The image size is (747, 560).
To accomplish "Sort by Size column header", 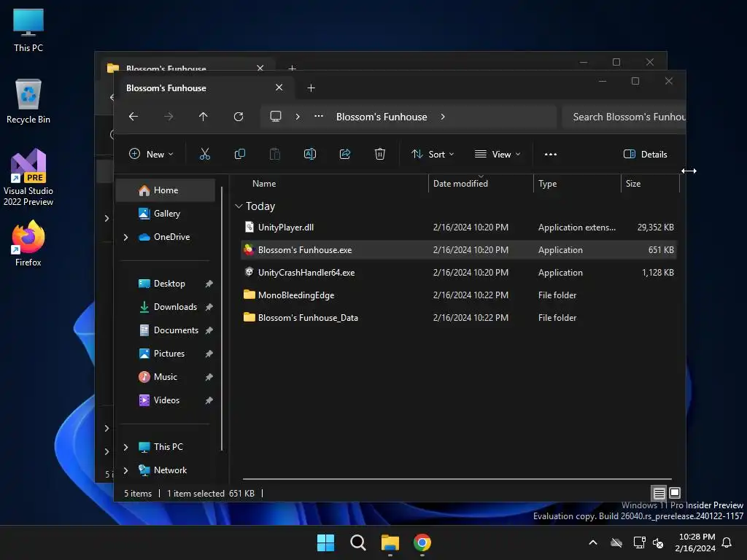I will pyautogui.click(x=650, y=183).
